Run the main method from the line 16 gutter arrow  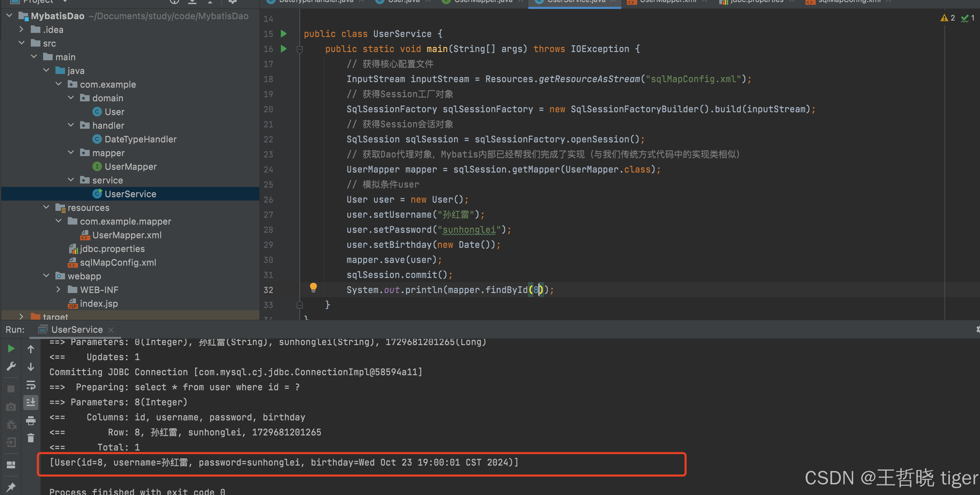(283, 49)
